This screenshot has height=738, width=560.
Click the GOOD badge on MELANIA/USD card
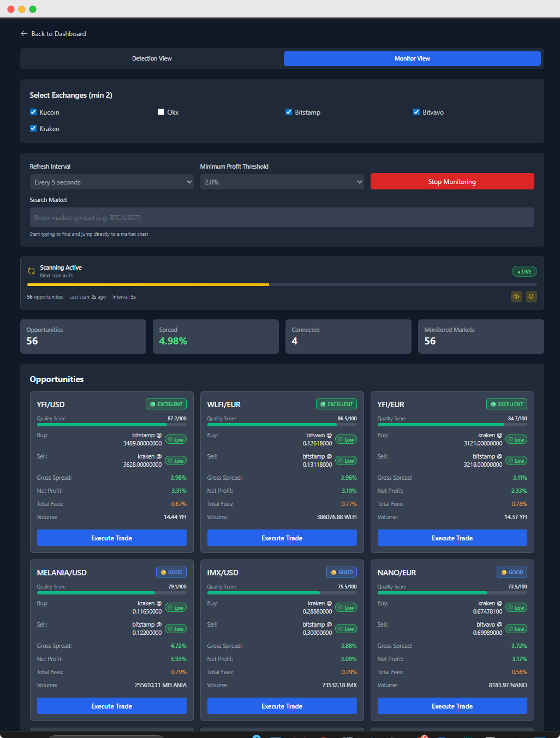(171, 572)
